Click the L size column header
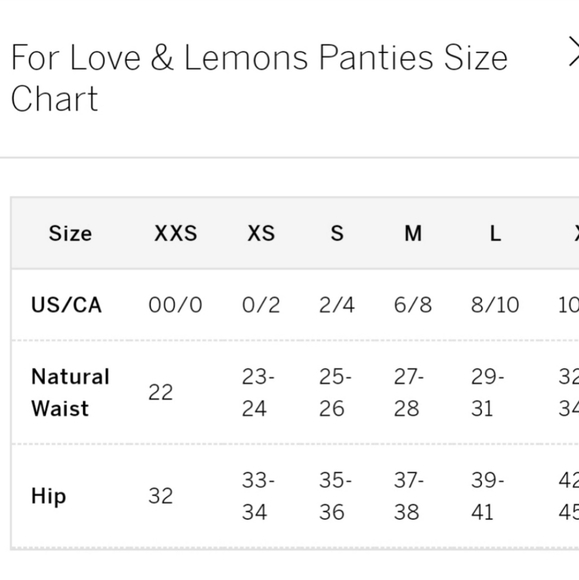 click(x=495, y=233)
